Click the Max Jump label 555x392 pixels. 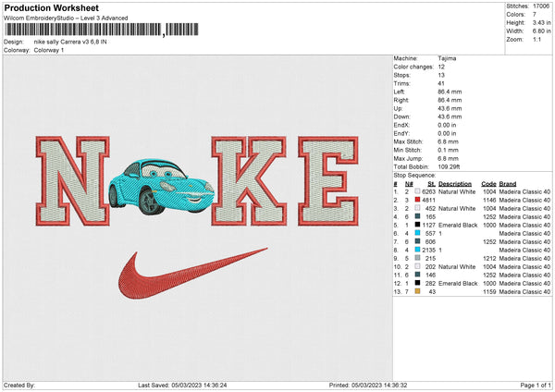click(408, 158)
